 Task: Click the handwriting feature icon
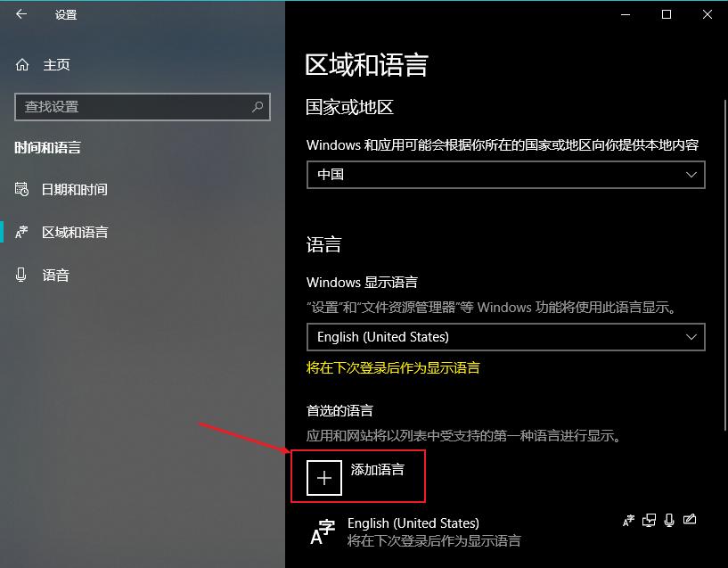click(x=690, y=520)
